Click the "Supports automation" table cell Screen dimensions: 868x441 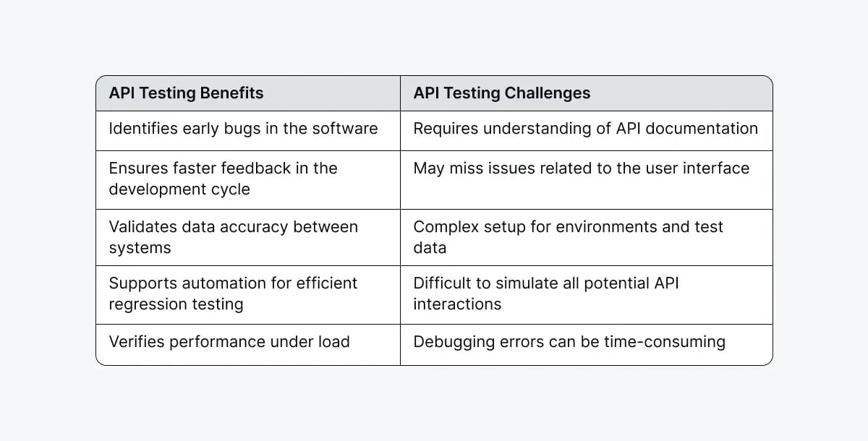pos(233,294)
